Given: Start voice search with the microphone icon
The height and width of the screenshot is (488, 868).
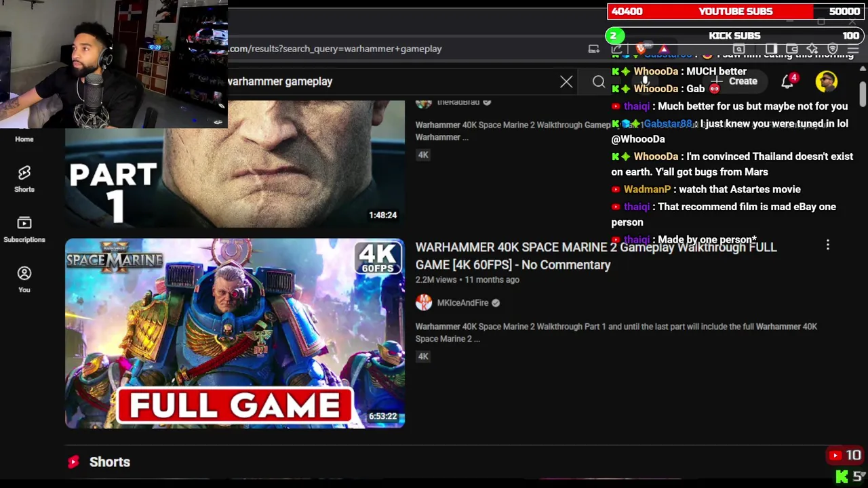Looking at the screenshot, I should click(645, 82).
